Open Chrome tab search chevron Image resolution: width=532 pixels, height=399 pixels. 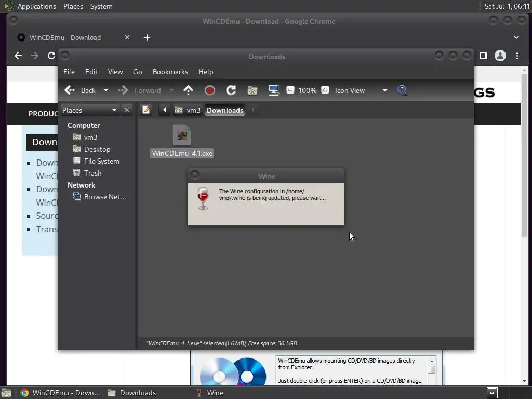point(516,37)
